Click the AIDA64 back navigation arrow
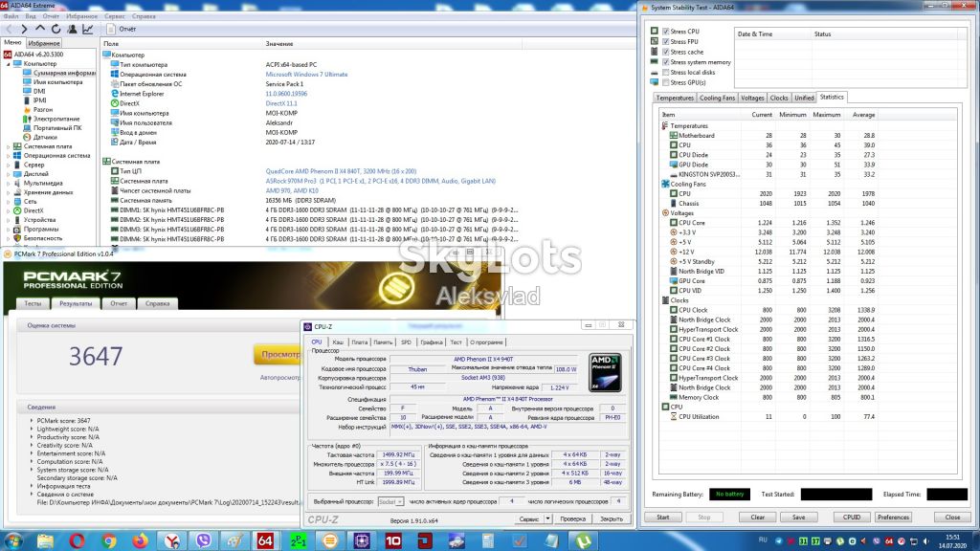The image size is (980, 551). pyautogui.click(x=9, y=29)
